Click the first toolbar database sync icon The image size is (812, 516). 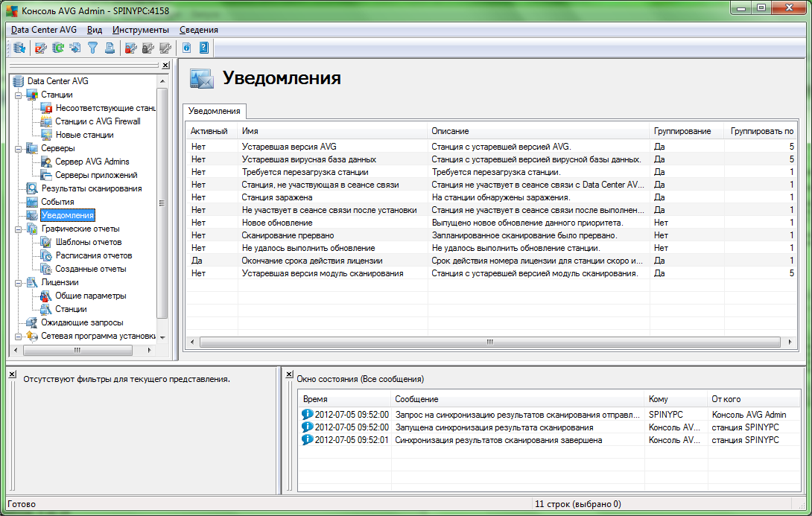(x=19, y=48)
